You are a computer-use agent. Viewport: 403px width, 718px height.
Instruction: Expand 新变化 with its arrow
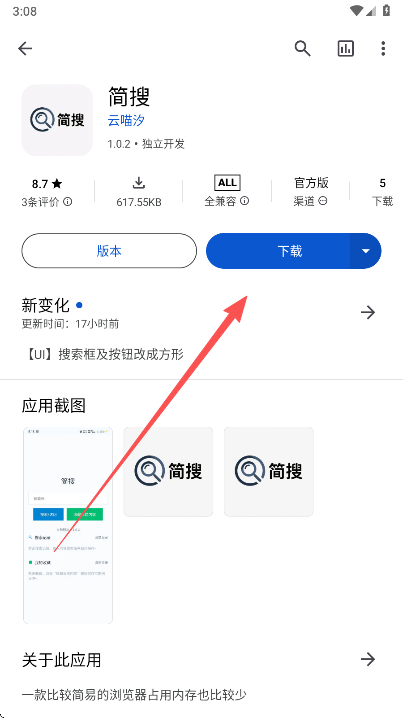point(368,312)
